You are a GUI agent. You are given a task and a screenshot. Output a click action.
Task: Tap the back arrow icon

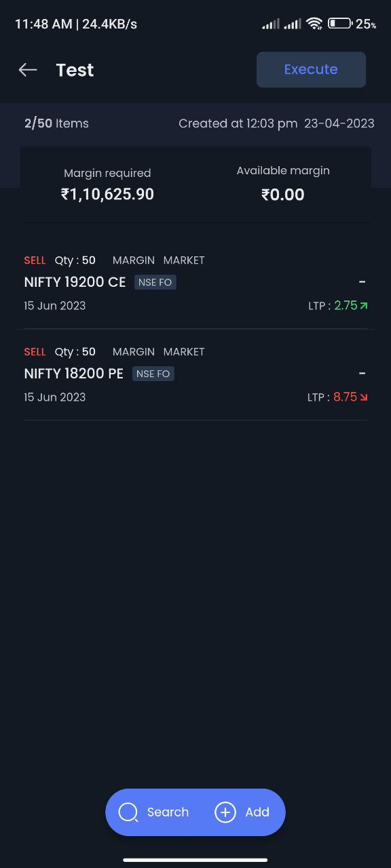[x=28, y=70]
